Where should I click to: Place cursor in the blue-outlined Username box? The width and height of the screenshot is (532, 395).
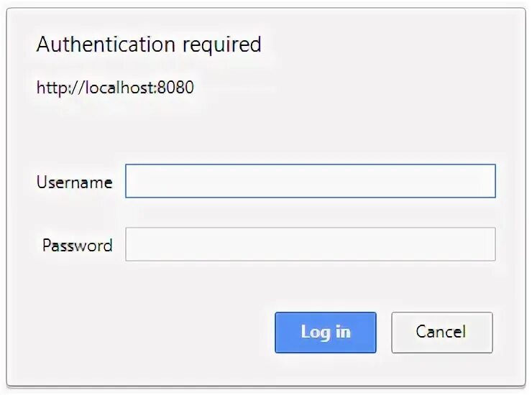[310, 181]
